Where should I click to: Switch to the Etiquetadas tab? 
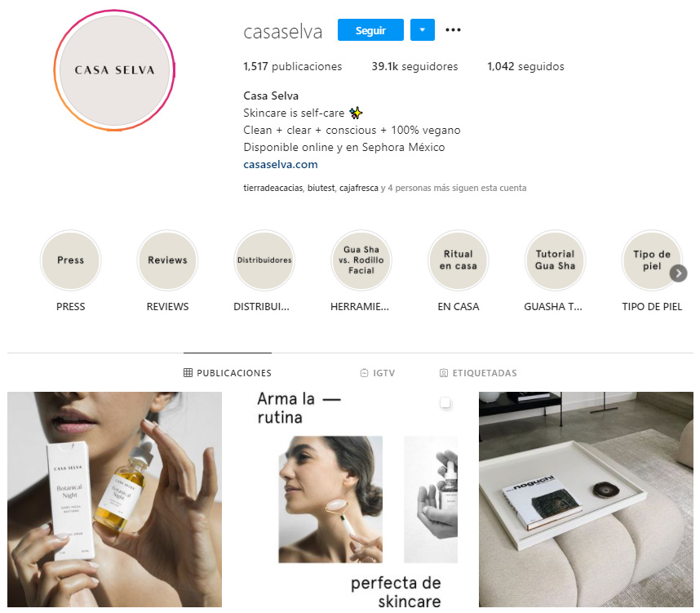click(478, 373)
